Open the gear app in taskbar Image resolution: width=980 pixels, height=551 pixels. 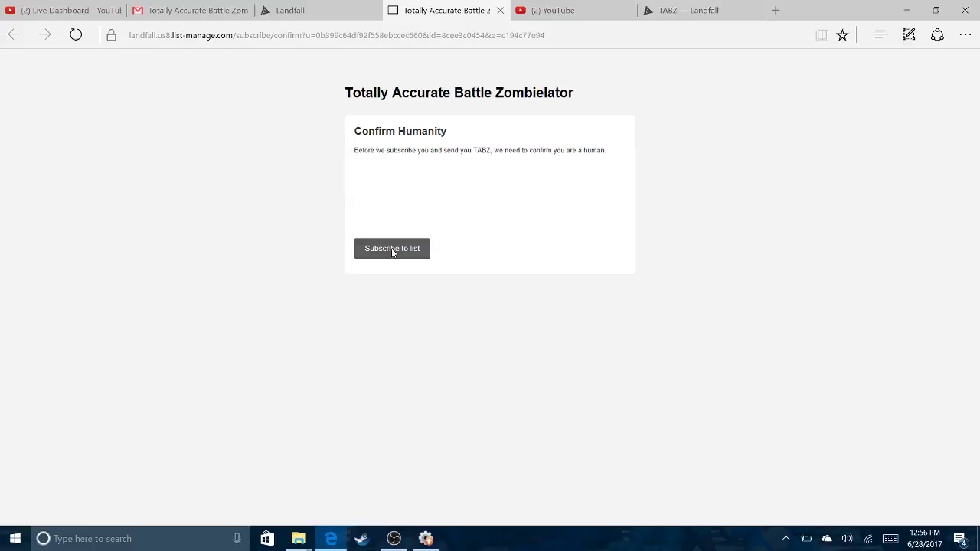pos(426,538)
